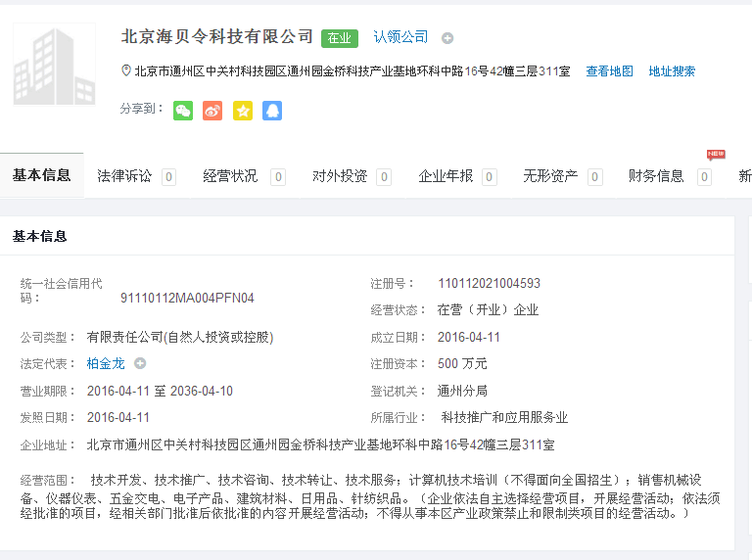This screenshot has height=560, width=752.
Task: Share via QQ penguin icon
Action: coord(272,111)
